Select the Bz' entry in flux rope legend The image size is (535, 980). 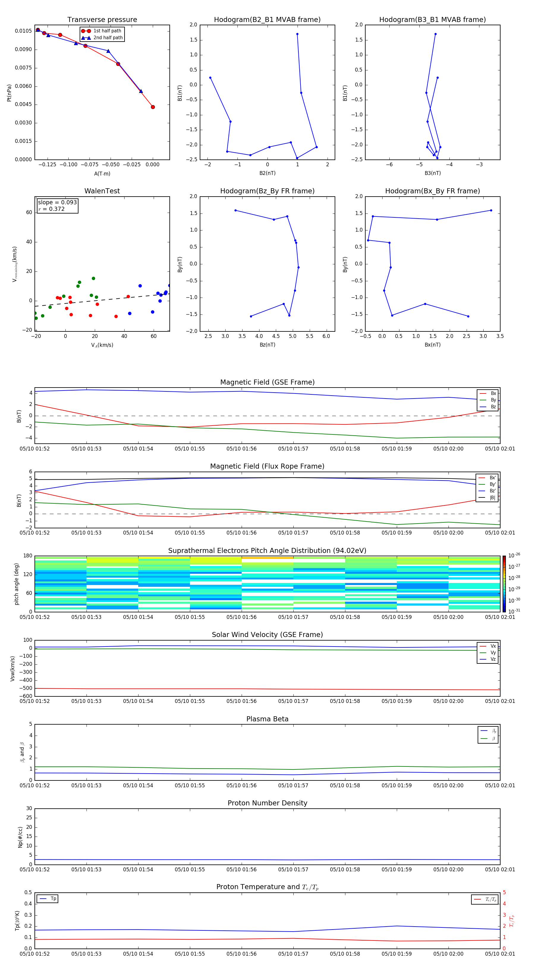pyautogui.click(x=487, y=491)
